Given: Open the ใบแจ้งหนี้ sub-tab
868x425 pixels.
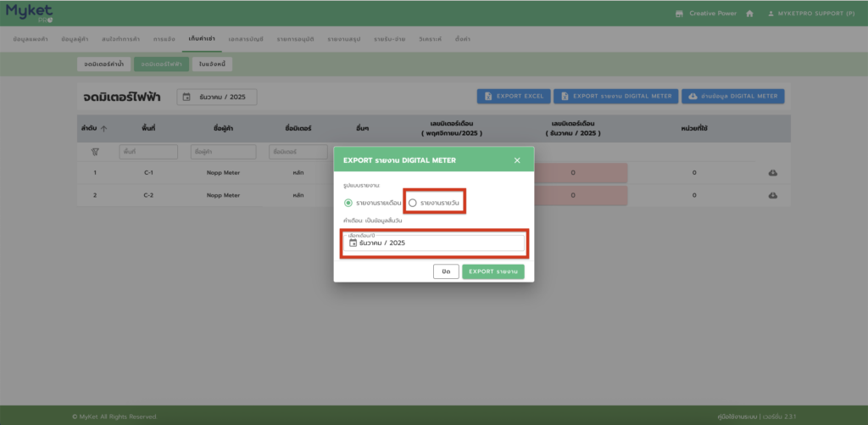Looking at the screenshot, I should pyautogui.click(x=209, y=64).
